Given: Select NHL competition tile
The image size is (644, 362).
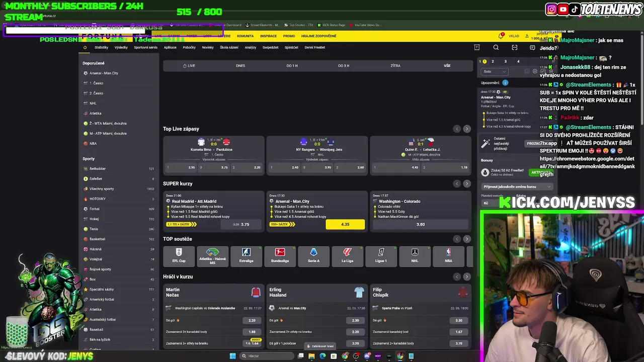Looking at the screenshot, I should (415, 256).
